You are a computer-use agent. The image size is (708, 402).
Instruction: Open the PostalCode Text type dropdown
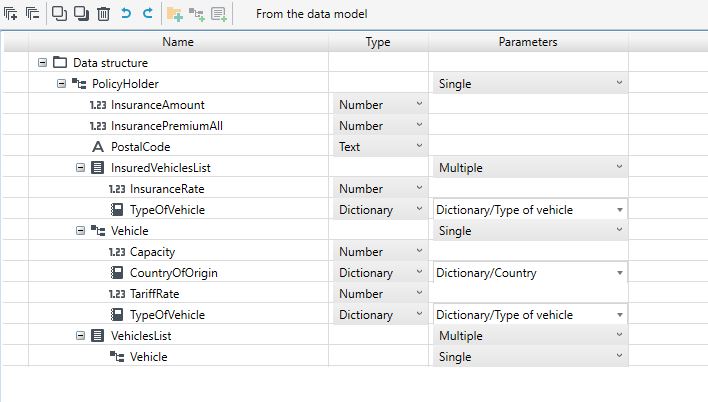[x=380, y=147]
